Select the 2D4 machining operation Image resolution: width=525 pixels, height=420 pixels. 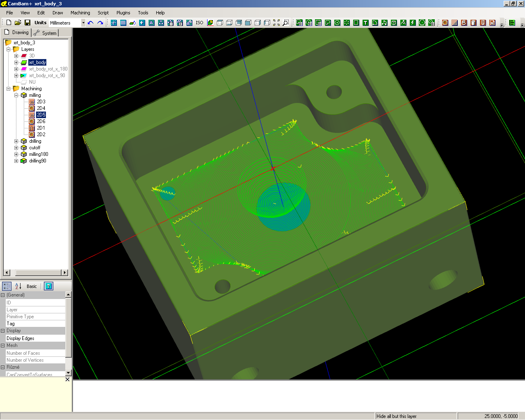click(x=41, y=108)
